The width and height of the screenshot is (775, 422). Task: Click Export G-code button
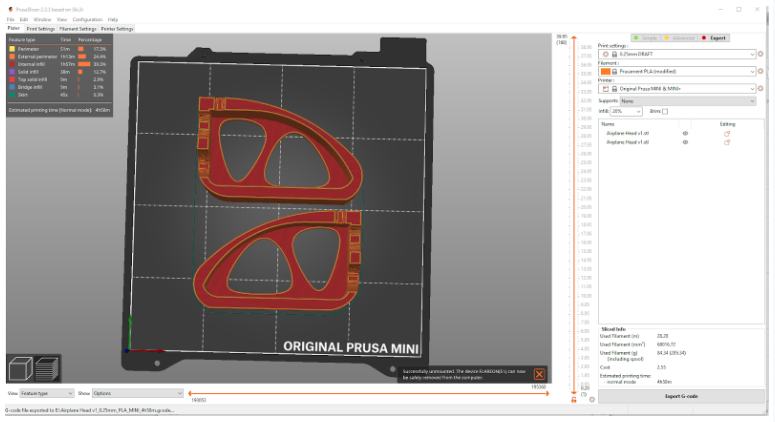click(x=681, y=396)
